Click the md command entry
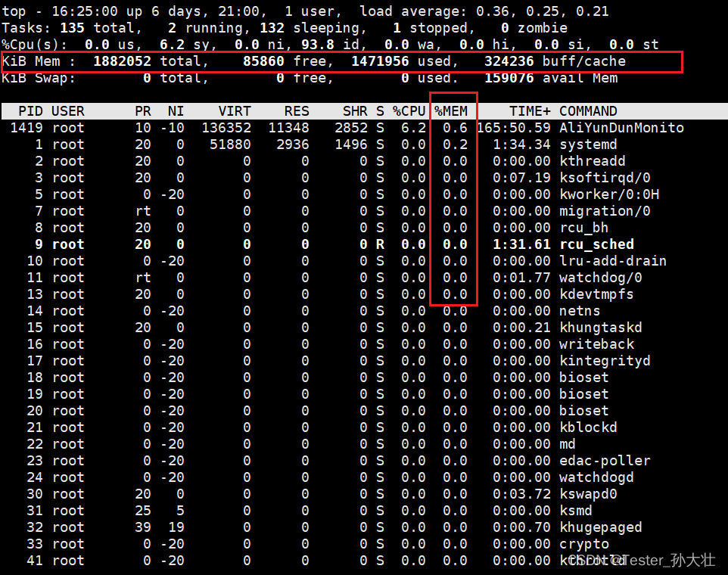 coord(567,444)
